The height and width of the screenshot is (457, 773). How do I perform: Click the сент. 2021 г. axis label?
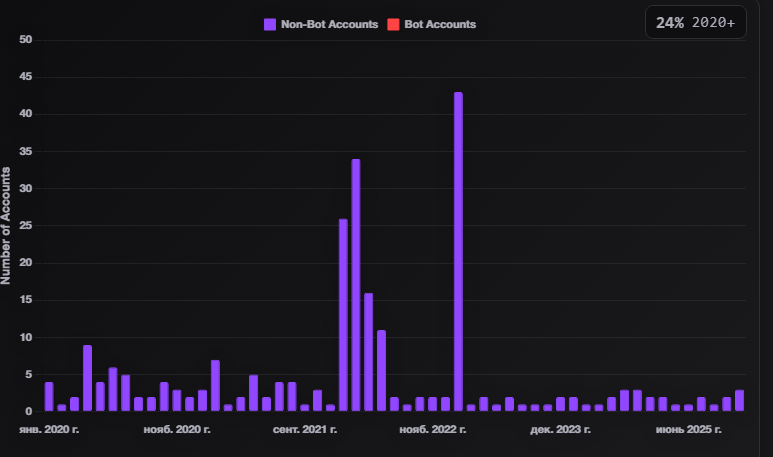click(305, 429)
